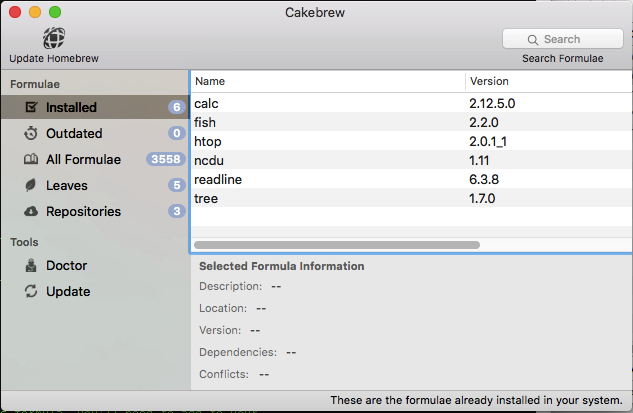Run the Doctor tool
Image resolution: width=633 pixels, height=413 pixels.
(x=95, y=266)
